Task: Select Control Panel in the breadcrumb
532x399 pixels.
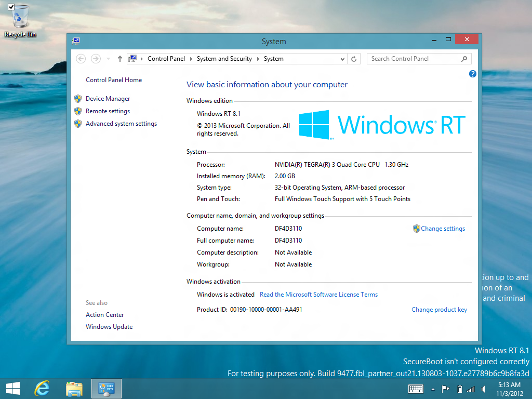Action: click(166, 59)
